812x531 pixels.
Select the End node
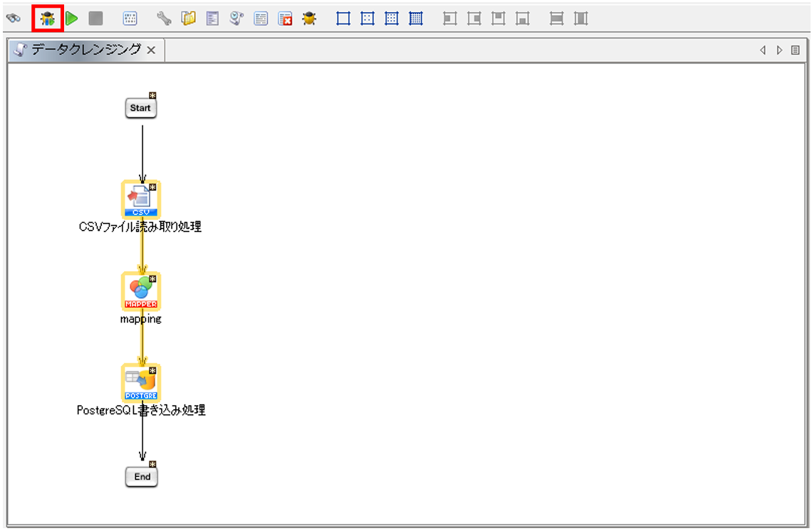[x=142, y=476]
